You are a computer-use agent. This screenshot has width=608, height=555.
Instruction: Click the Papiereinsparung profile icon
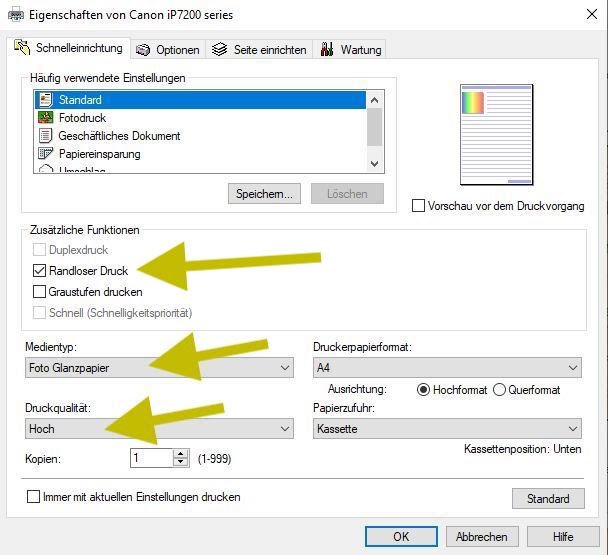45,154
